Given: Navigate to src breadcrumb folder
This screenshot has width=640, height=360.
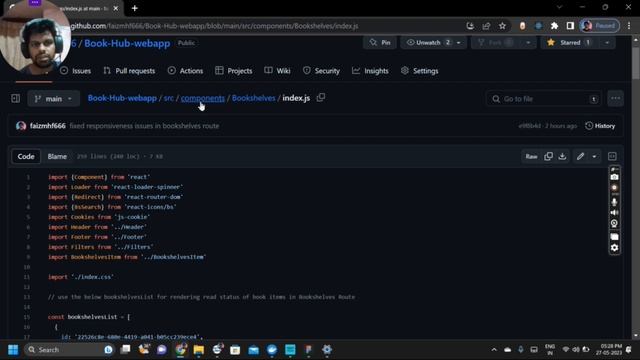Looking at the screenshot, I should click(169, 98).
